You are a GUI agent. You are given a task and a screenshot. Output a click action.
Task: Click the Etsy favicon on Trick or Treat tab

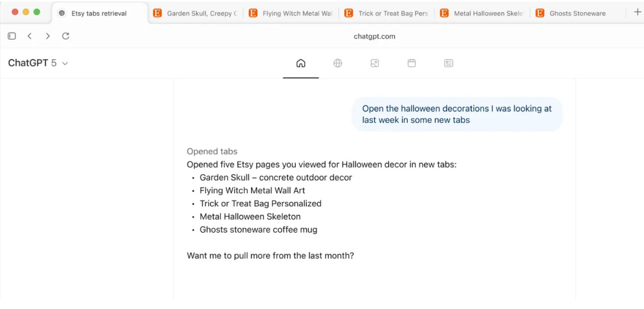[349, 13]
